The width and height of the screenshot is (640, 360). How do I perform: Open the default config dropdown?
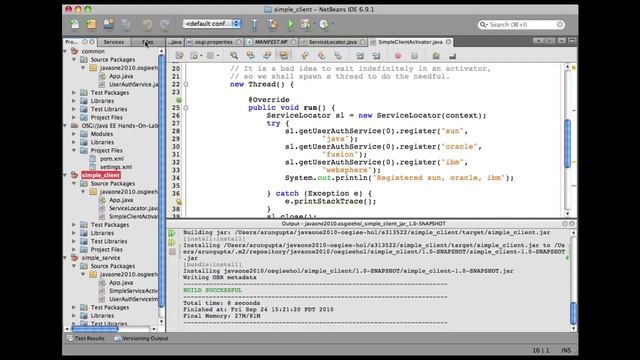pyautogui.click(x=212, y=24)
